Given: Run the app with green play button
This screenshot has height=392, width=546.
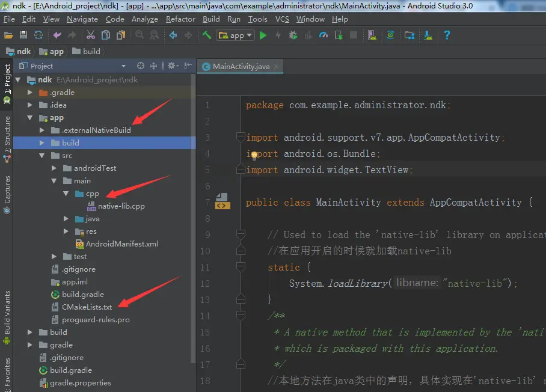Looking at the screenshot, I should point(263,35).
